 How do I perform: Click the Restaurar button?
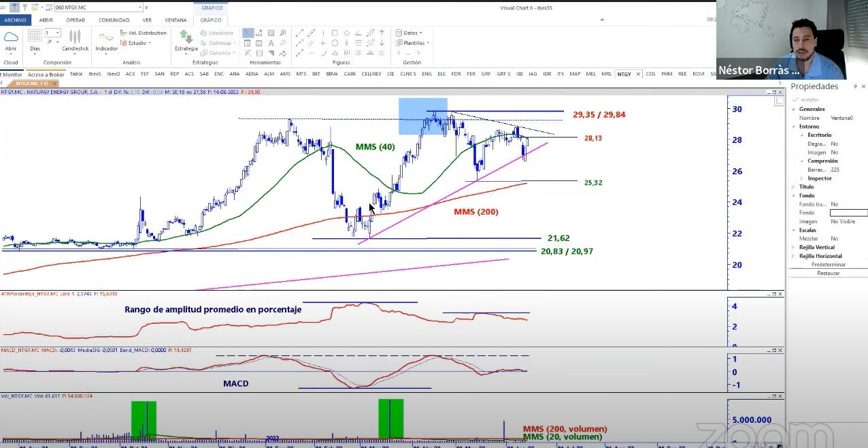pyautogui.click(x=828, y=273)
